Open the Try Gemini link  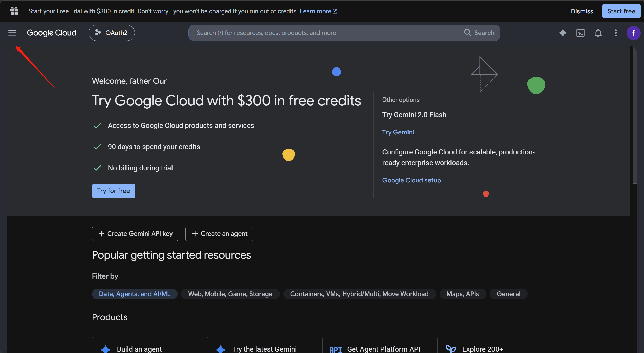tap(398, 132)
